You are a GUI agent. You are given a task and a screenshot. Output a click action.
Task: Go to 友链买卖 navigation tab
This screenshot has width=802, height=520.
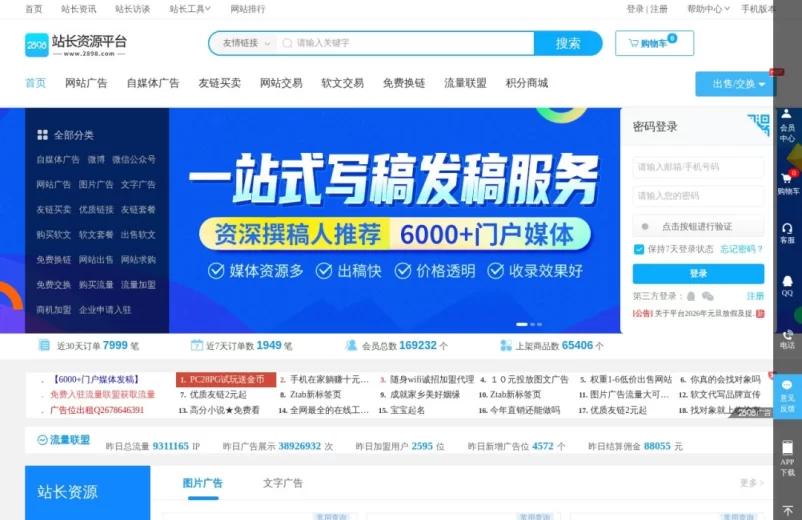coord(219,83)
